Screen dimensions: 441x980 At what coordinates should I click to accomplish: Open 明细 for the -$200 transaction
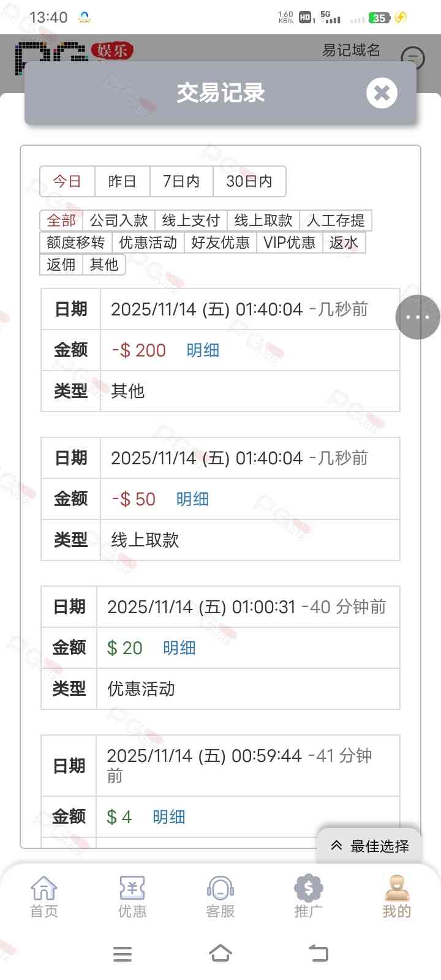pos(203,350)
